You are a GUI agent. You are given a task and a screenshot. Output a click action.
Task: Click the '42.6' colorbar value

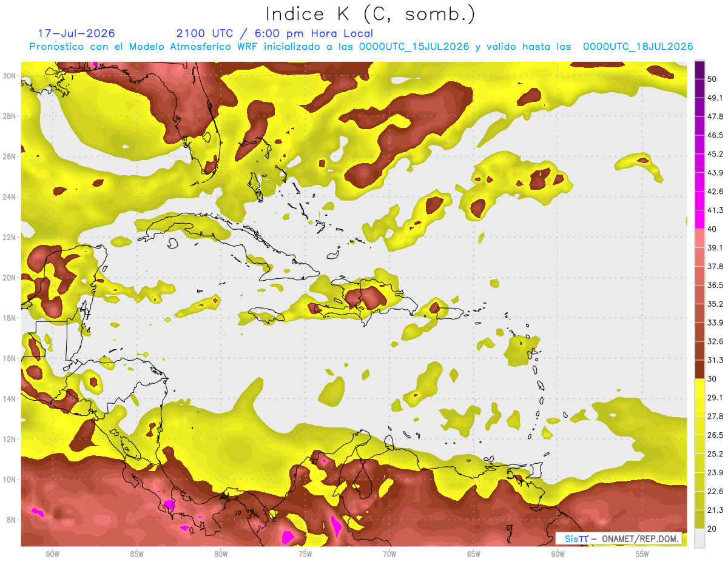coord(715,192)
